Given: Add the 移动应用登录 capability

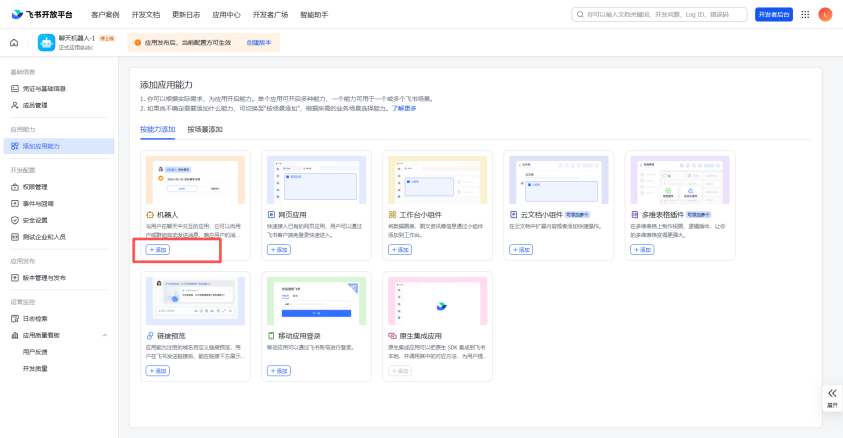Looking at the screenshot, I should click(x=279, y=371).
